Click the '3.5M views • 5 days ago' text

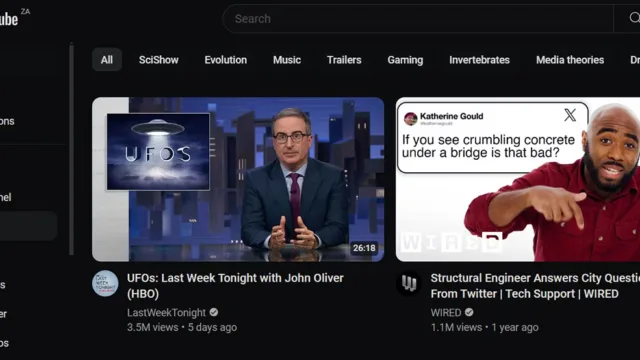[182, 327]
